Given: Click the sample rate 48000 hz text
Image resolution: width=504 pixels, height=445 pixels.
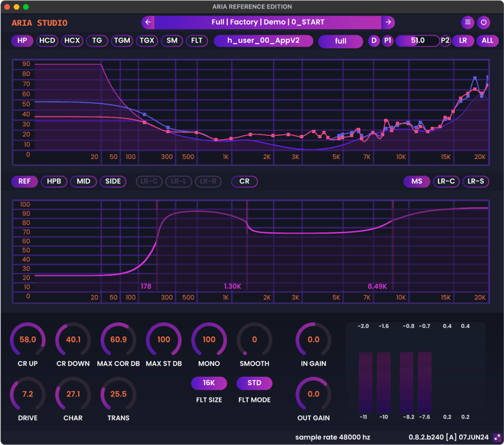Looking at the screenshot, I should 333,437.
